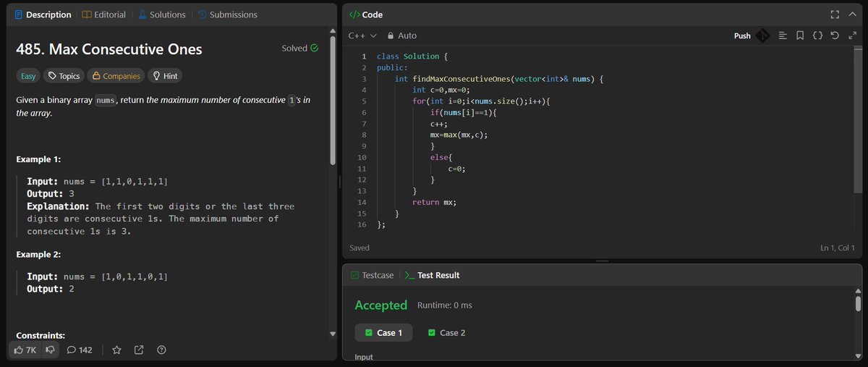Click the 'Example 2:' heading

(38, 255)
